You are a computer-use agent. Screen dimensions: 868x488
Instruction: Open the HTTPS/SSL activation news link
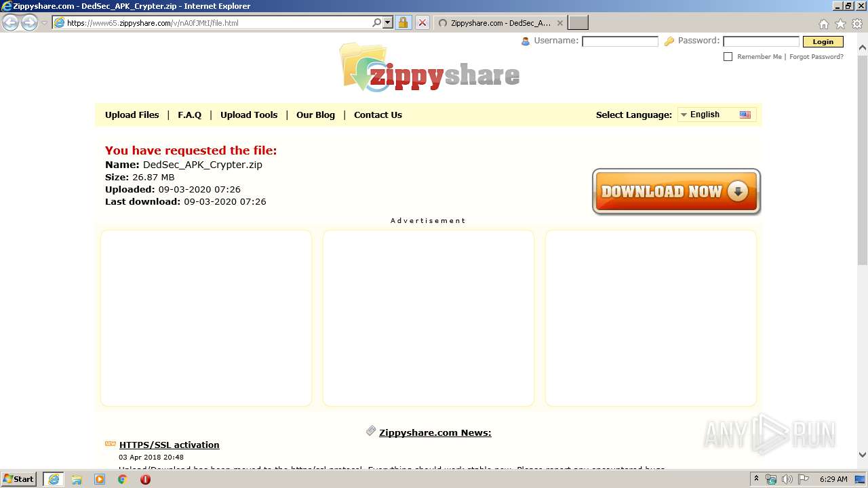(169, 445)
